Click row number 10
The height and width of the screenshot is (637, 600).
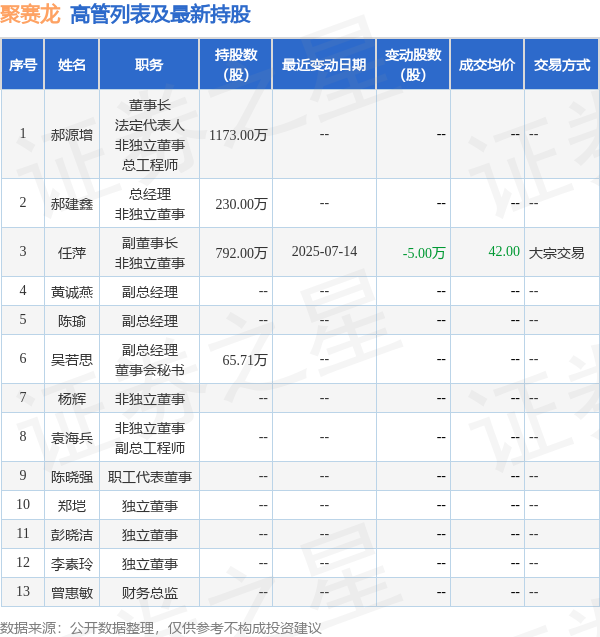pos(23,505)
